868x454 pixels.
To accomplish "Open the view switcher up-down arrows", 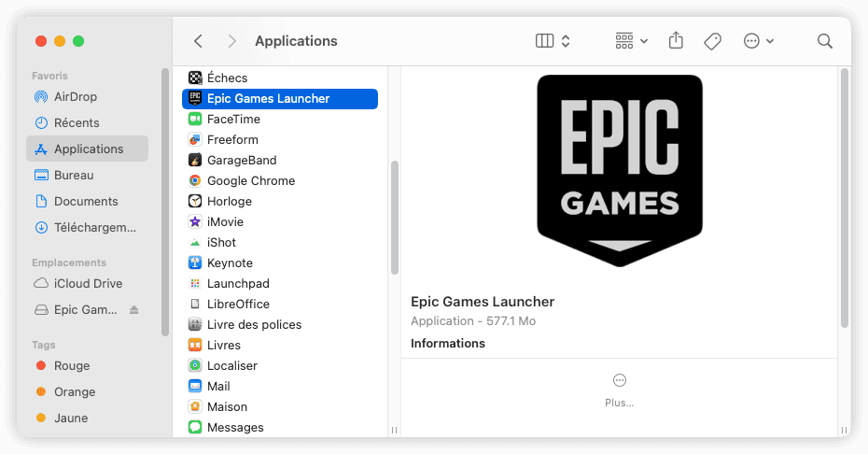I will [566, 41].
